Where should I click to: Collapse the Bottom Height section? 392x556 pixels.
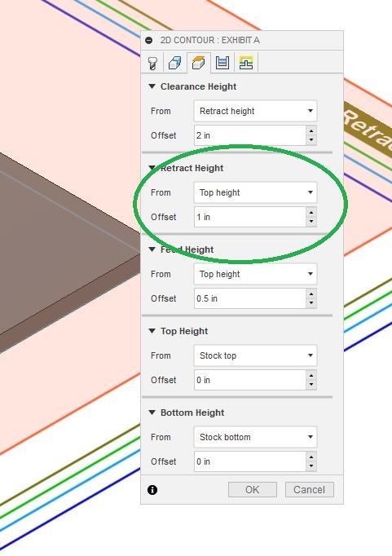pyautogui.click(x=152, y=413)
